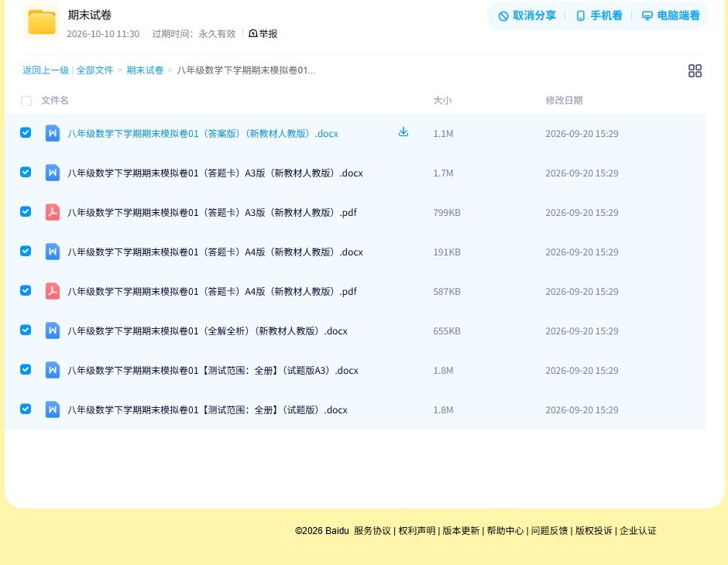Open 答题卡 A4版 .docx file name
728x565 pixels.
pos(215,252)
